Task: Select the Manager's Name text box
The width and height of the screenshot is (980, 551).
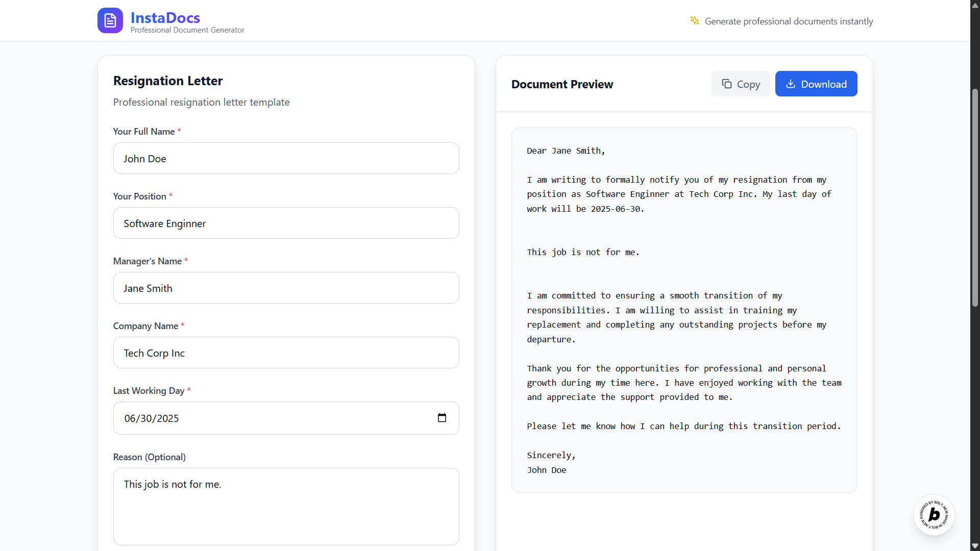Action: pyautogui.click(x=286, y=288)
